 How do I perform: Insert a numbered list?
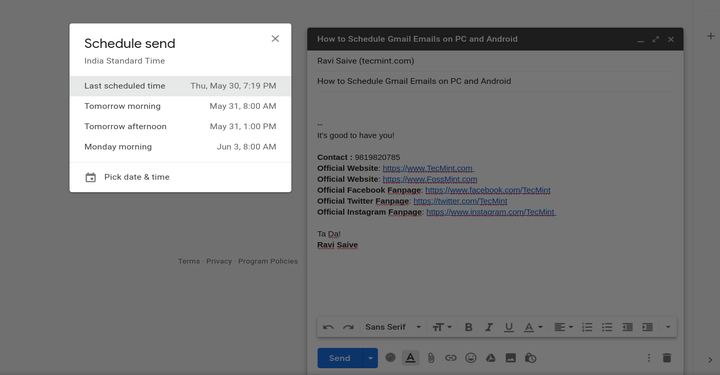tap(587, 327)
